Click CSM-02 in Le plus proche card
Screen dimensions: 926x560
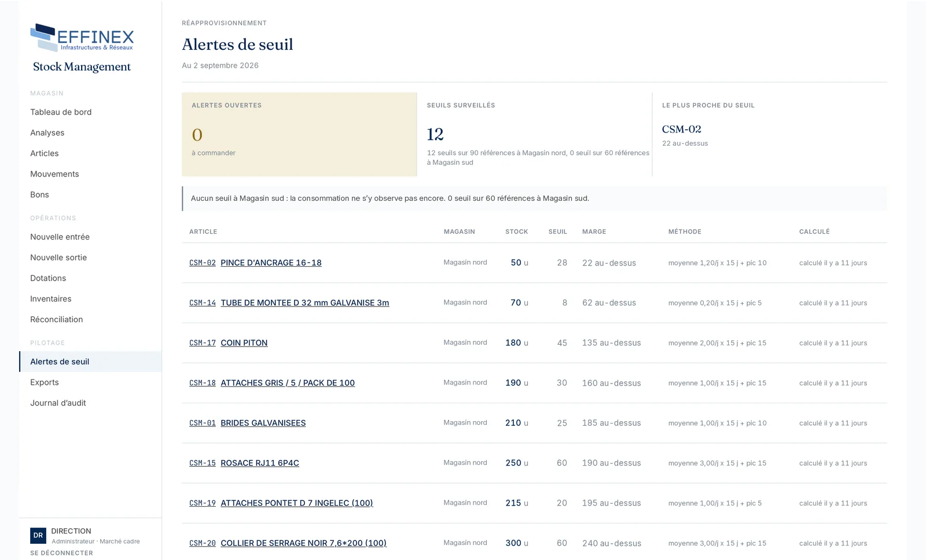682,129
